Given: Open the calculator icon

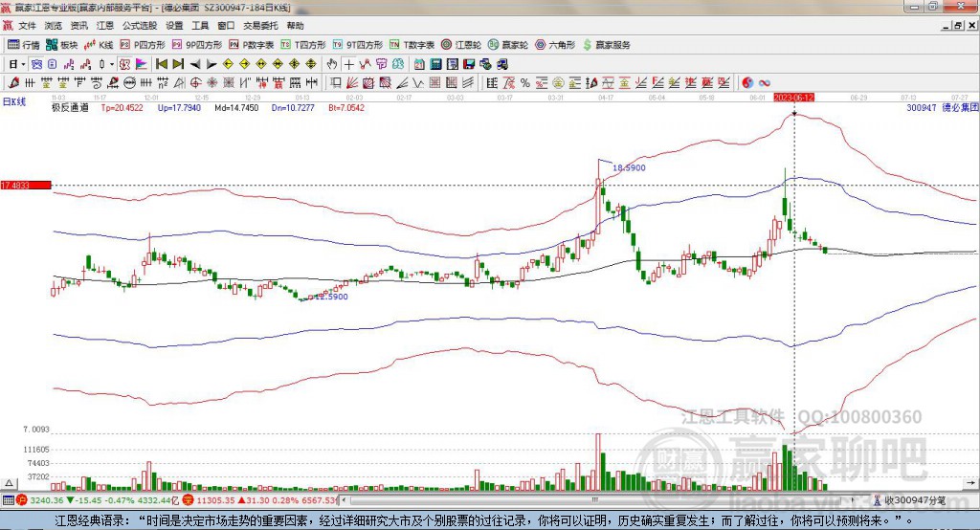Looking at the screenshot, I should tap(435, 64).
